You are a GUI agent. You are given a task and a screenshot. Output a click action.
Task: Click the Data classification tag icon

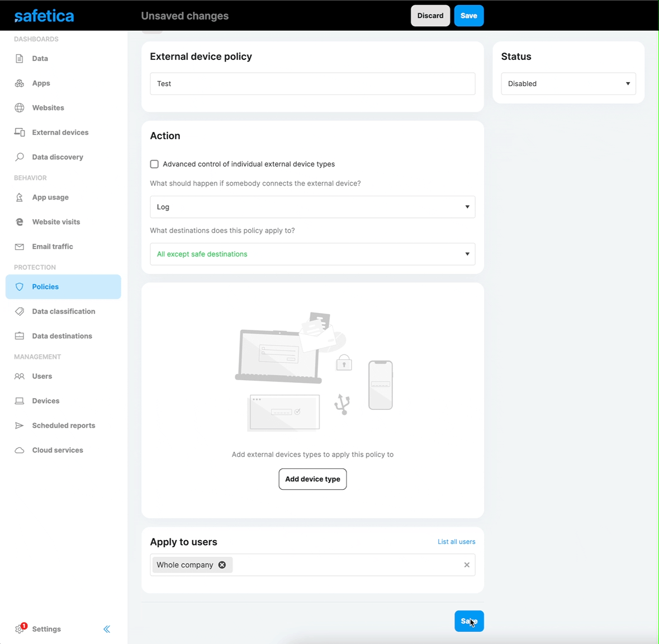click(x=20, y=311)
